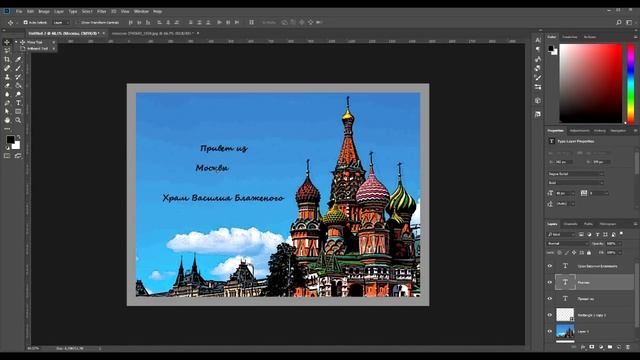The height and width of the screenshot is (360, 640).
Task: Open the font family dropdown in Properties
Action: pyautogui.click(x=575, y=174)
